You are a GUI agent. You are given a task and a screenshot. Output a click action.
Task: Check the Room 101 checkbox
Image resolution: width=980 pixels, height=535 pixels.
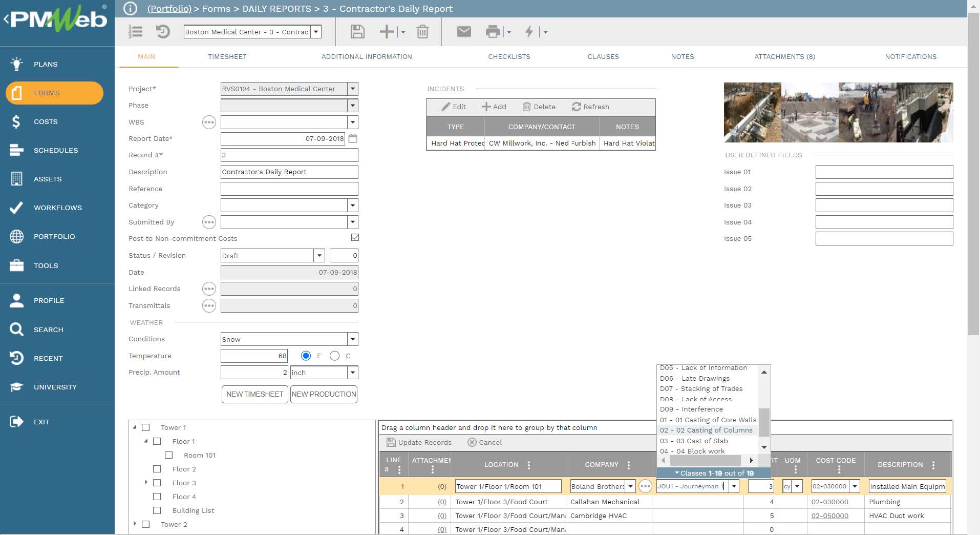tap(169, 455)
